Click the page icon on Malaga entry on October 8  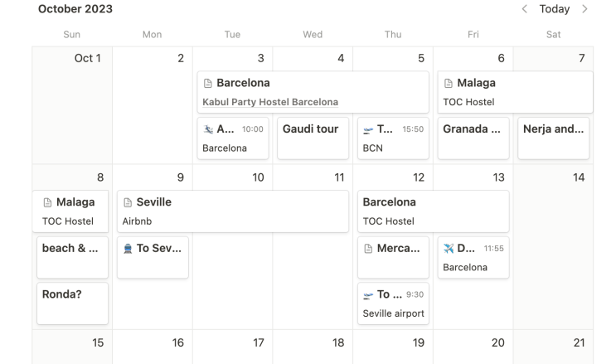point(48,202)
